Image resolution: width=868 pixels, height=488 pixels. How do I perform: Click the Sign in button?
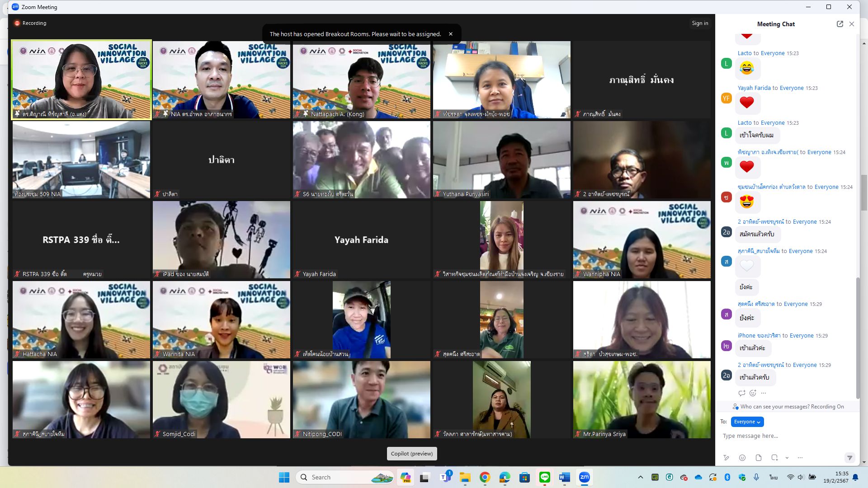pos(699,23)
